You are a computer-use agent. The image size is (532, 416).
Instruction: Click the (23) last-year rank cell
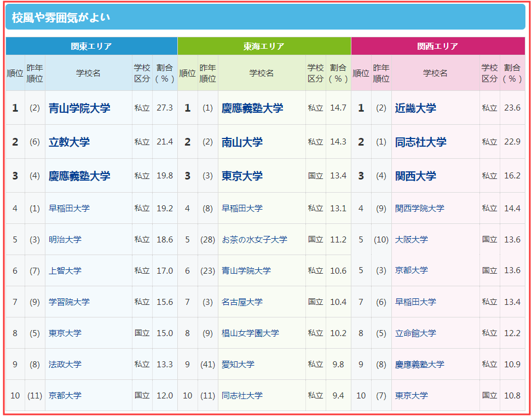pos(207,271)
